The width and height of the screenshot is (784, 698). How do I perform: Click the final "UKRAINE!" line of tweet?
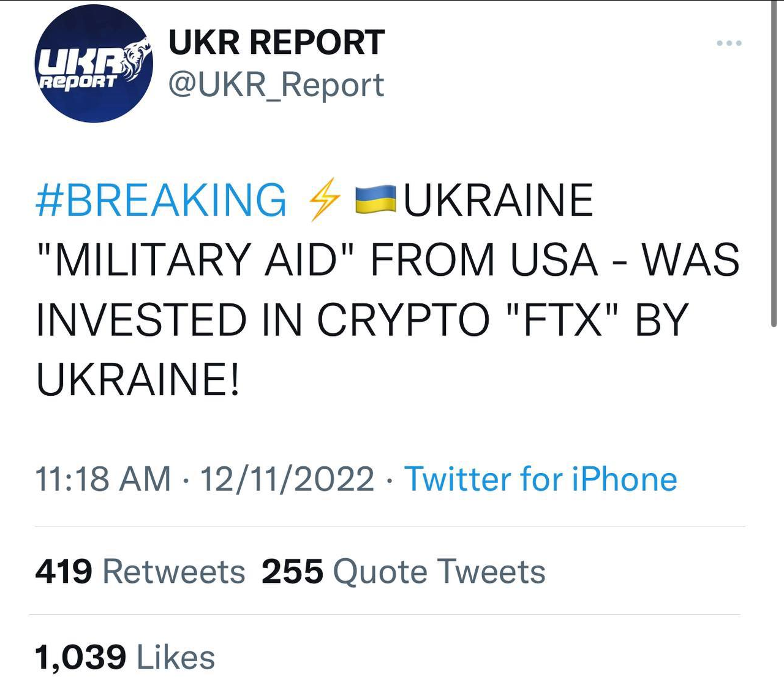click(x=138, y=379)
